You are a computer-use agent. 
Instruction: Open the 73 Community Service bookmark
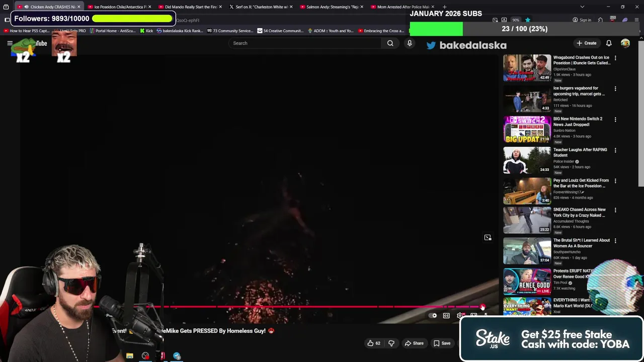pos(229,31)
